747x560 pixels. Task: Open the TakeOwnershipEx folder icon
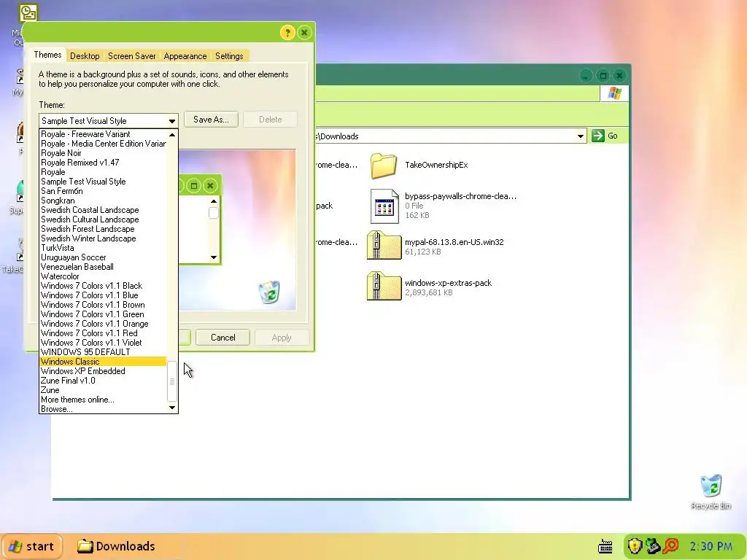[x=384, y=166]
